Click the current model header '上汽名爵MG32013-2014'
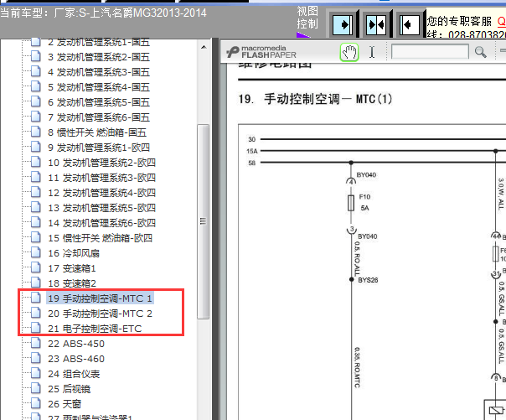The height and width of the screenshot is (420, 506). 147,13
